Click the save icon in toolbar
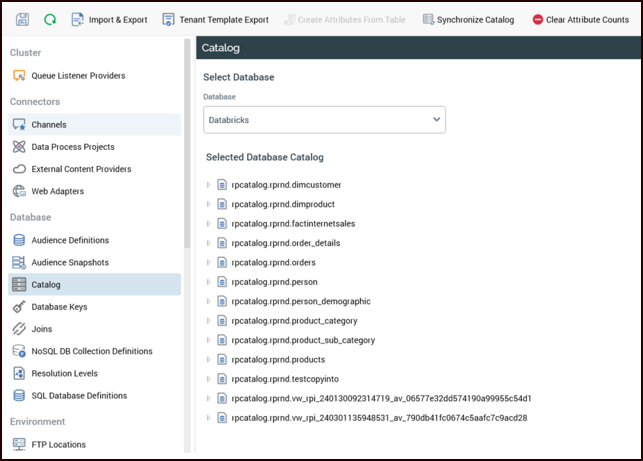 [x=23, y=19]
